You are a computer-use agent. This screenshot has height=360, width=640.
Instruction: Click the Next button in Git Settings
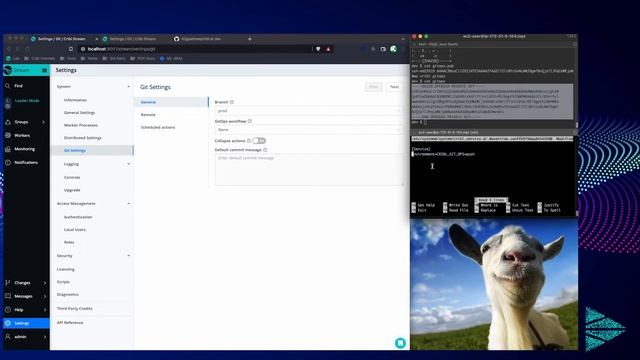(394, 87)
